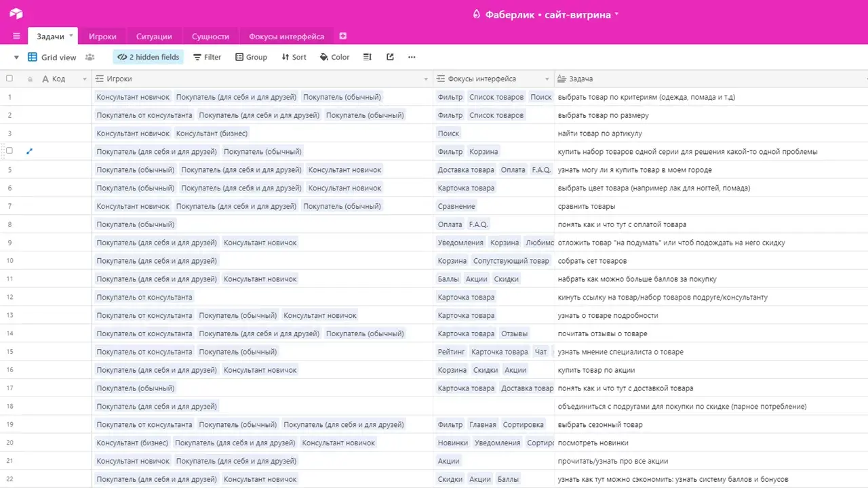Open the Фокусы интерфейса column dropdown

pos(547,79)
